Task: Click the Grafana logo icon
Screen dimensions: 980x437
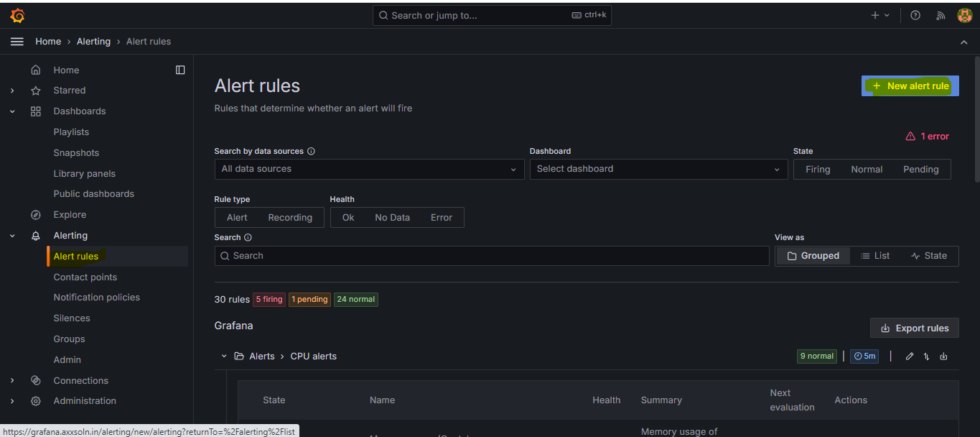Action: (x=17, y=15)
